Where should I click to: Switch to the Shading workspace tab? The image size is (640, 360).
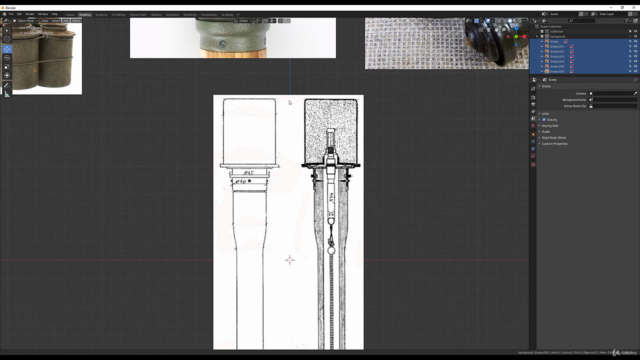coord(156,15)
